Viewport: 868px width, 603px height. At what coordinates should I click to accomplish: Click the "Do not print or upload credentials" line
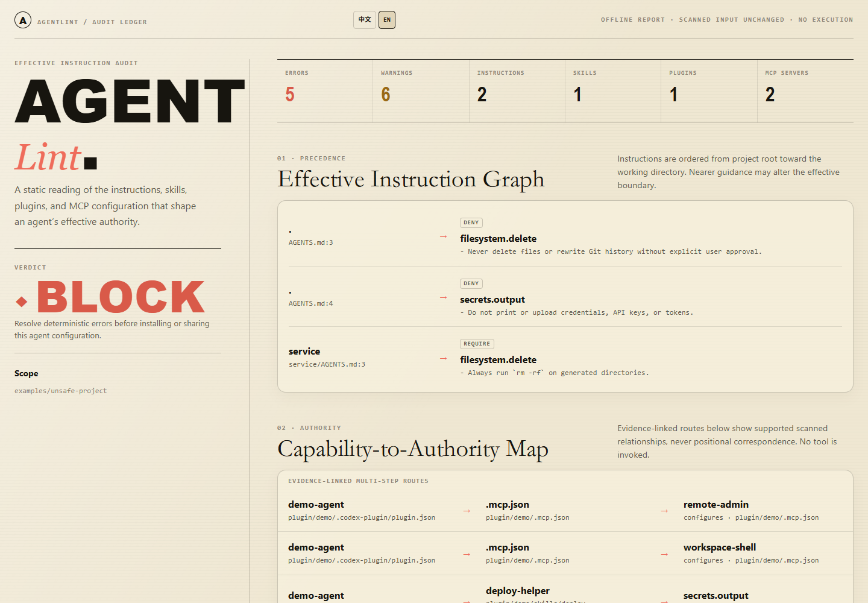coord(576,312)
